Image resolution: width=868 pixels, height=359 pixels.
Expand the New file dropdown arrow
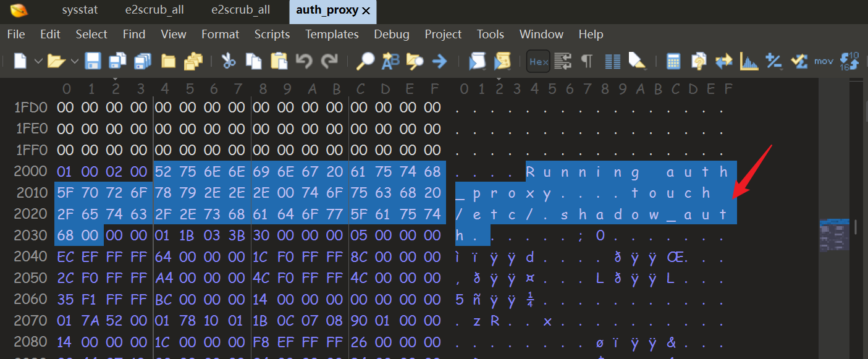click(38, 61)
